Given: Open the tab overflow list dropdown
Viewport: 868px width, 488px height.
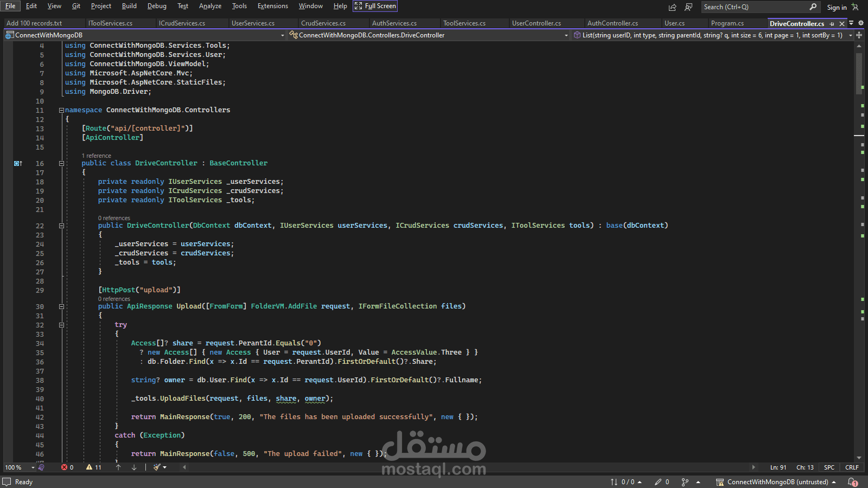Looking at the screenshot, I should pyautogui.click(x=851, y=23).
